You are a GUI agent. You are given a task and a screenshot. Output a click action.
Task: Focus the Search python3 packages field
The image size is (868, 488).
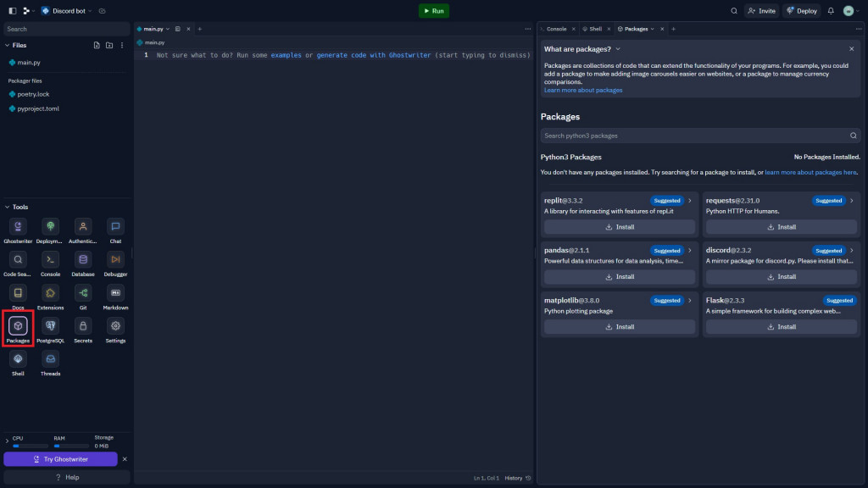(700, 136)
